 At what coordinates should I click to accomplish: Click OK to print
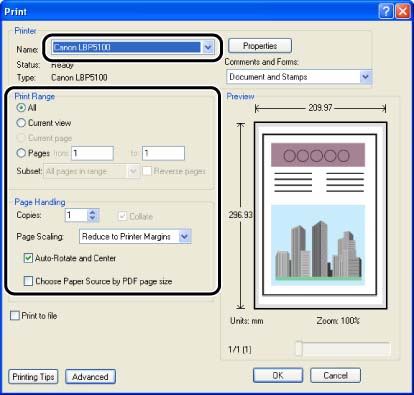click(278, 375)
